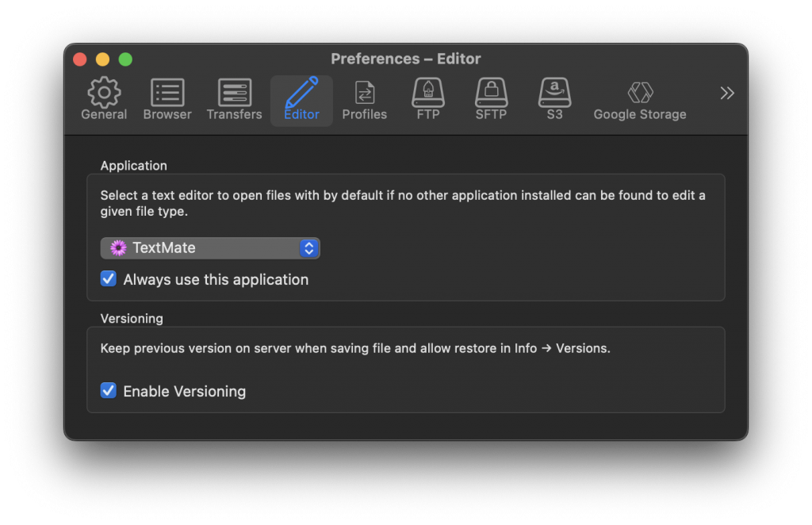Viewport: 812px width, 525px height.
Task: Switch to the Google Storage tab label
Action: [x=640, y=114]
